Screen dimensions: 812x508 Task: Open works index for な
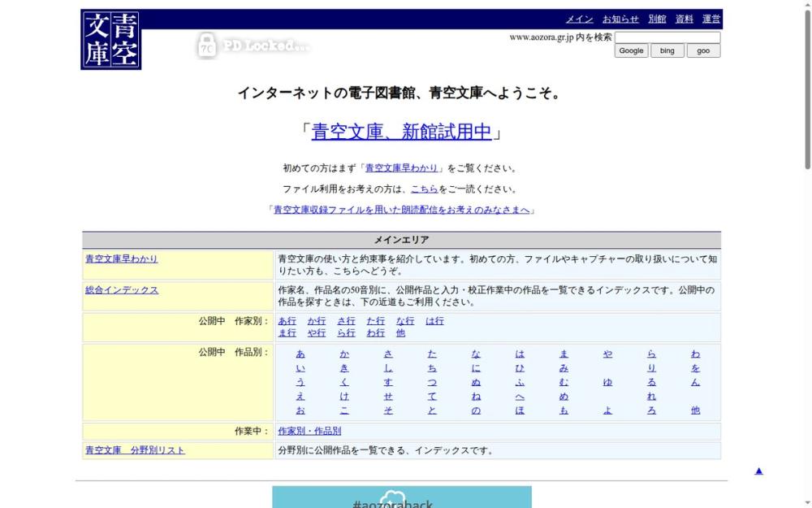click(476, 354)
